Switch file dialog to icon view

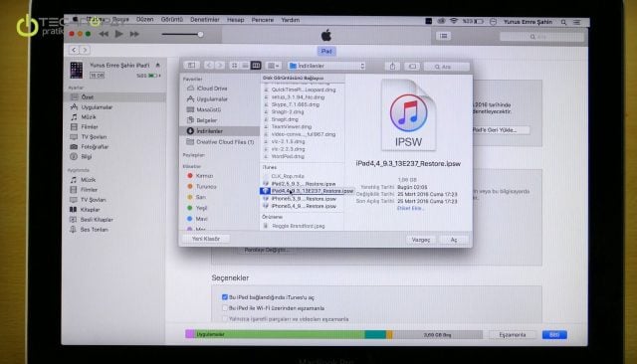235,66
